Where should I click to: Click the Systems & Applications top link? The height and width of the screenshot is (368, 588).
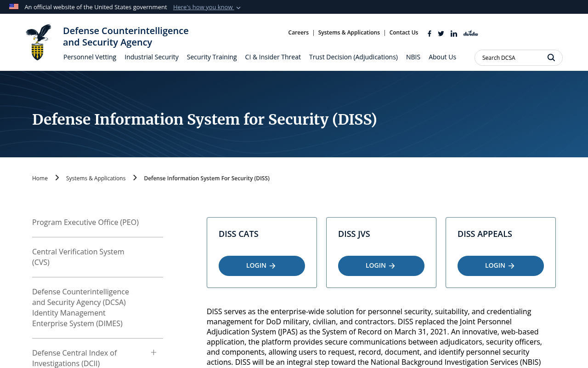click(349, 33)
